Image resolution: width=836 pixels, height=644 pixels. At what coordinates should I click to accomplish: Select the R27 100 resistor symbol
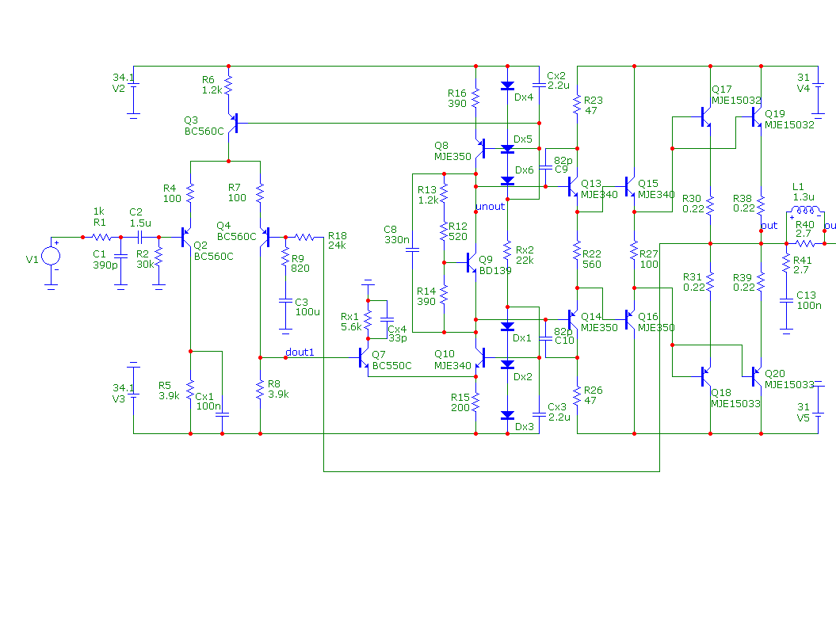634,250
